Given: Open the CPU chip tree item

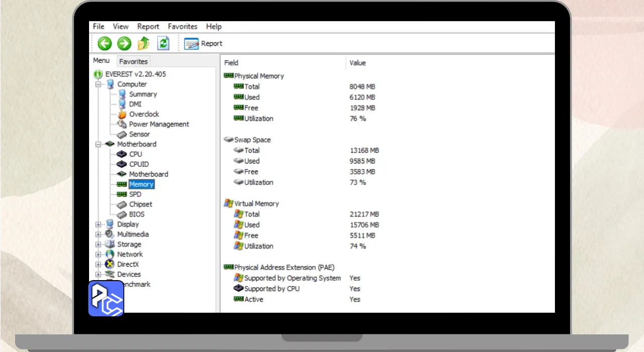Looking at the screenshot, I should (135, 154).
